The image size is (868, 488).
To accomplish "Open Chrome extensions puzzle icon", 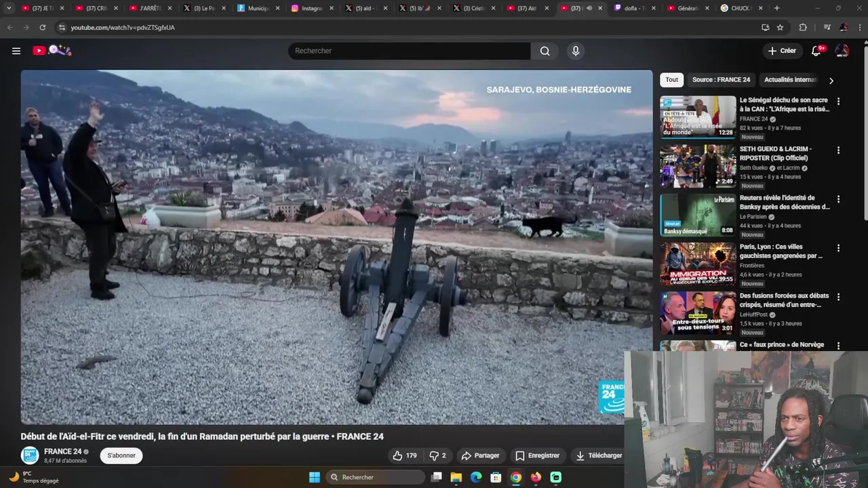I will click(x=803, y=27).
